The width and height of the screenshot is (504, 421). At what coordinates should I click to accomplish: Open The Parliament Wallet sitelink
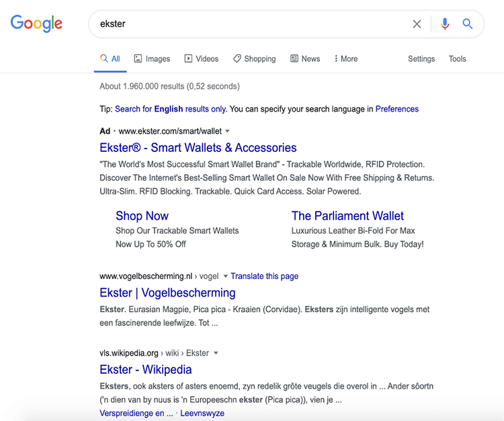[347, 216]
